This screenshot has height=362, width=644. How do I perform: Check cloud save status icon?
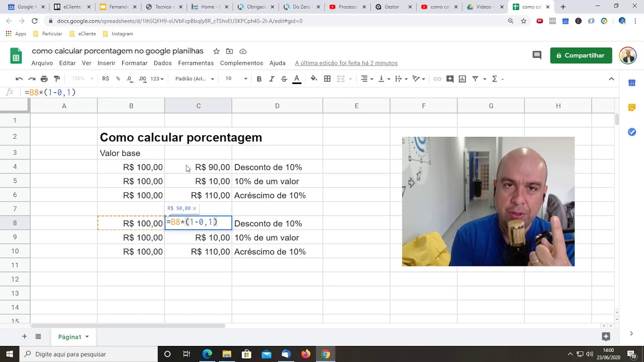(243, 51)
